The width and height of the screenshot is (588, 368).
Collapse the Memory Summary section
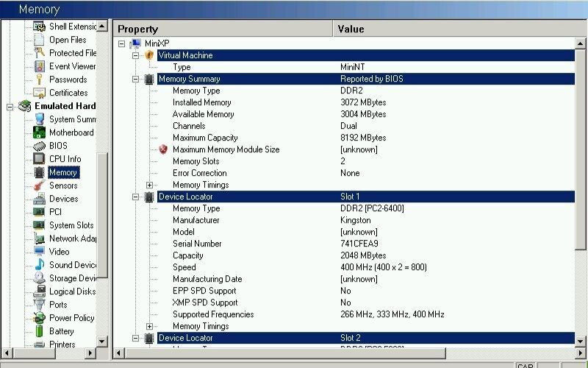(135, 79)
